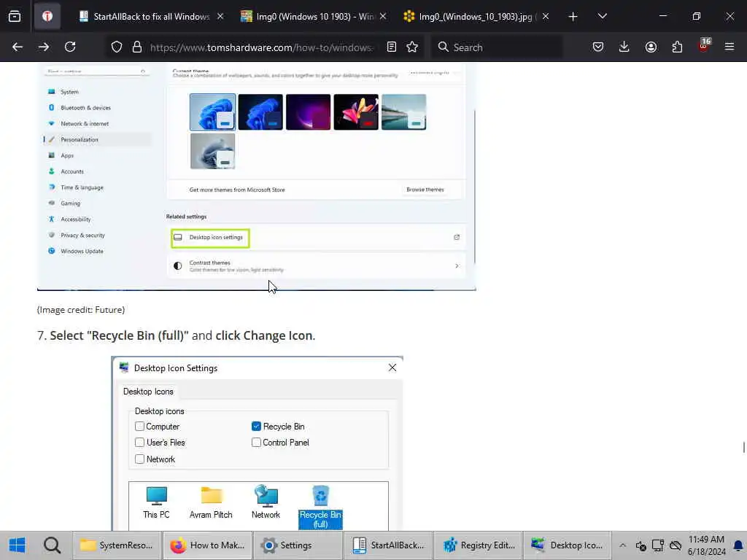Click the cloud sync tray icon
Screen dimensions: 747x560
tap(676, 545)
